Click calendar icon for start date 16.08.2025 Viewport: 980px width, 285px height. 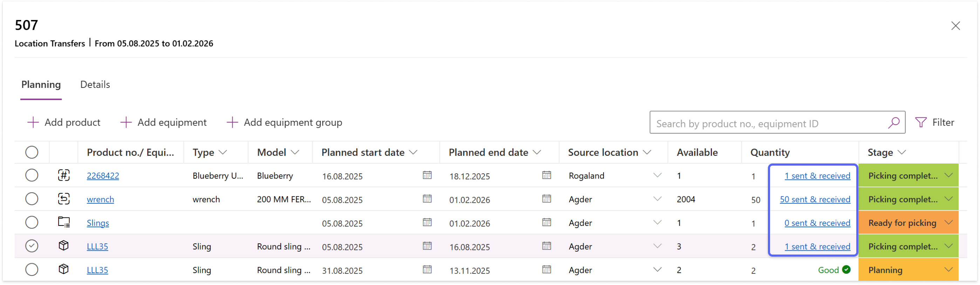[427, 175]
